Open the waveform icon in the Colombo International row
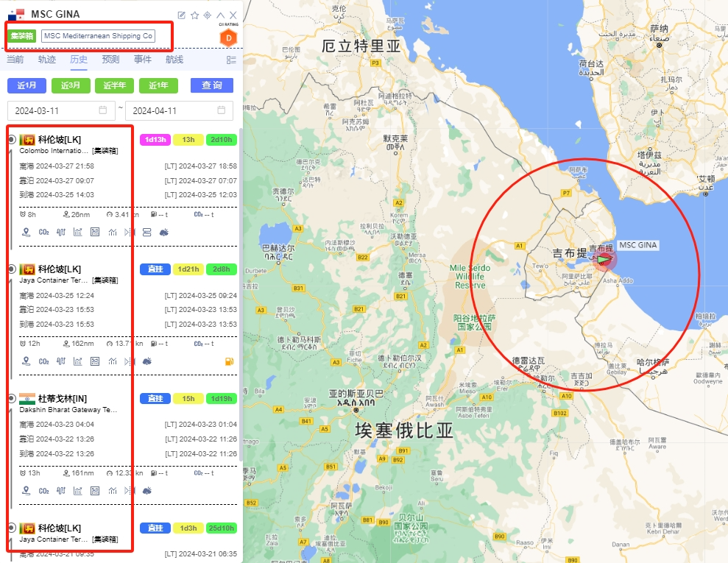The width and height of the screenshot is (728, 563). [61, 232]
